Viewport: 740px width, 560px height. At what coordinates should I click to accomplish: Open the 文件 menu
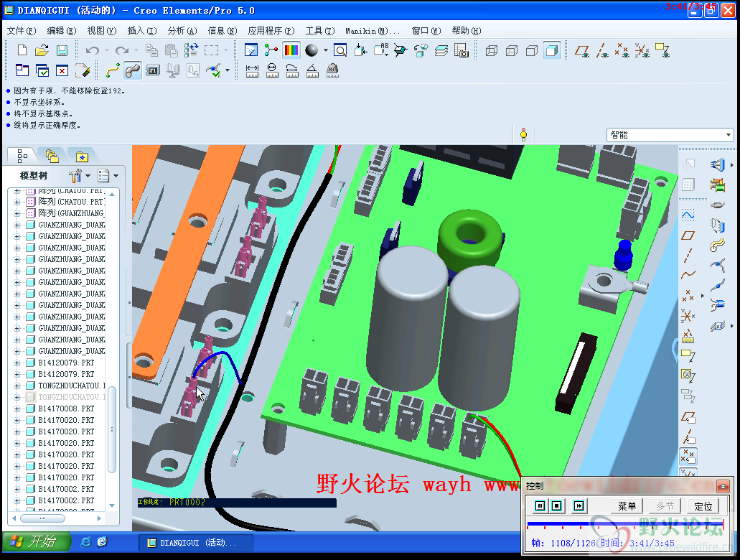click(22, 31)
